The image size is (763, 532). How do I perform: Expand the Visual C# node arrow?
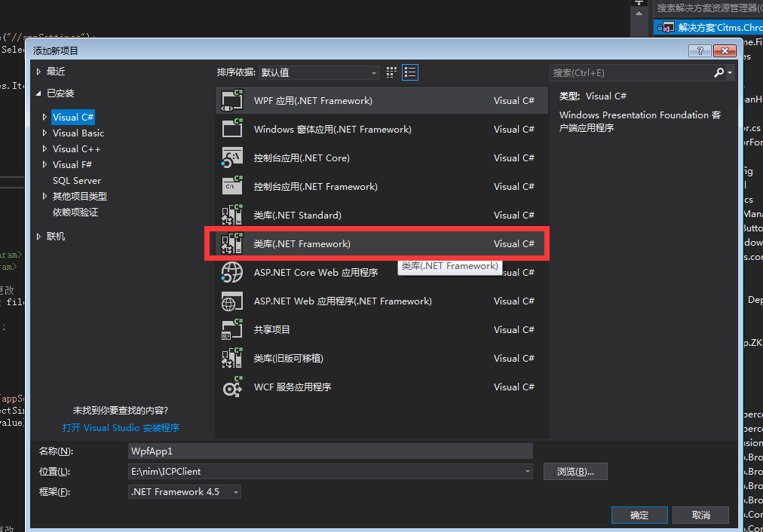tap(44, 117)
